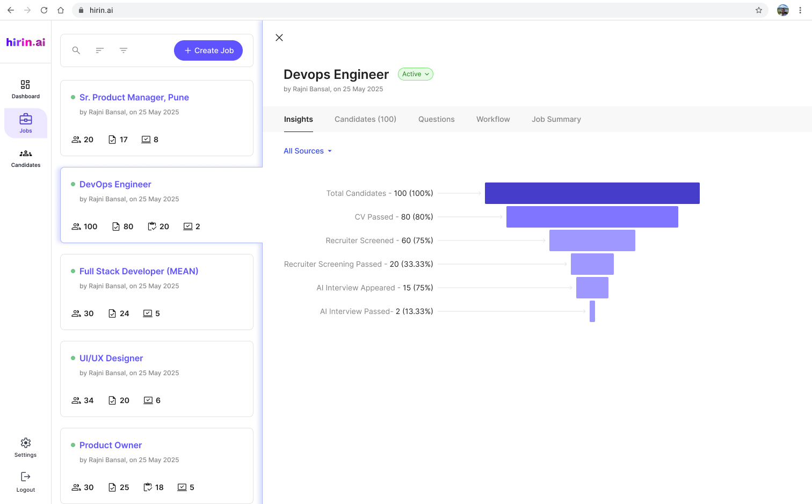Screen dimensions: 812x504
Task: Open Candidates from the left sidebar
Action: [x=26, y=158]
